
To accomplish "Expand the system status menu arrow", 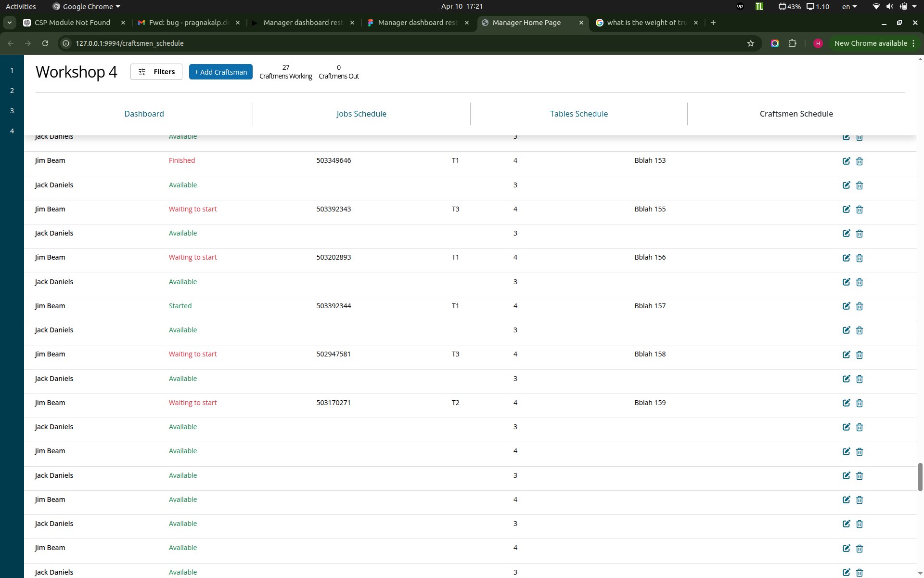I will (914, 7).
